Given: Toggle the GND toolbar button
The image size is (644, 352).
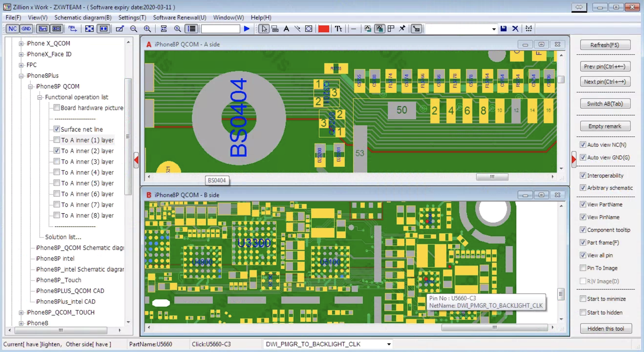Looking at the screenshot, I should [x=26, y=28].
